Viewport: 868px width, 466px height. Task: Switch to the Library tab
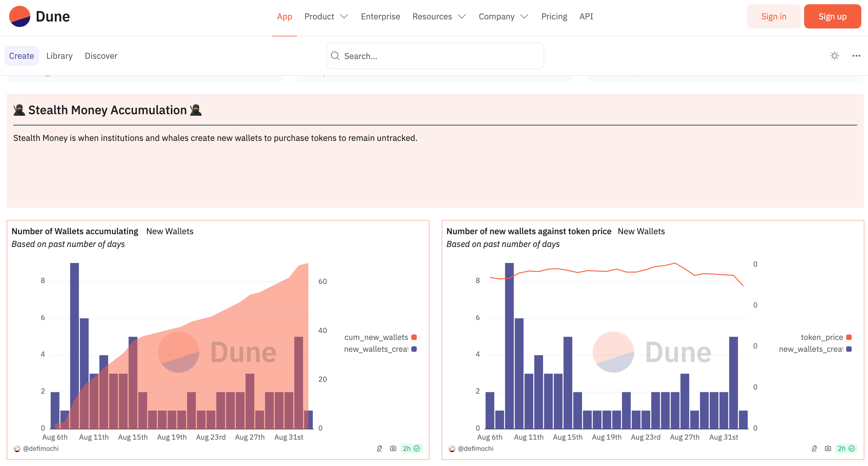pos(59,56)
